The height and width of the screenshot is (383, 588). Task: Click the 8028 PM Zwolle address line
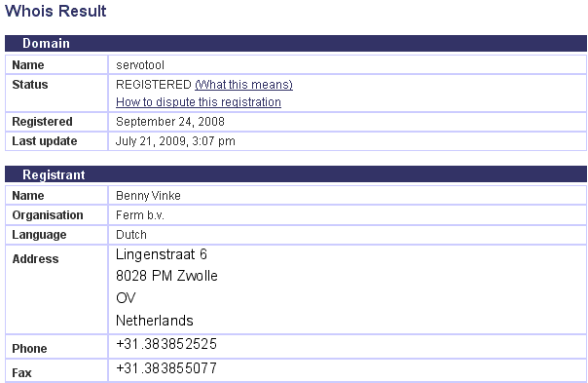(x=166, y=276)
